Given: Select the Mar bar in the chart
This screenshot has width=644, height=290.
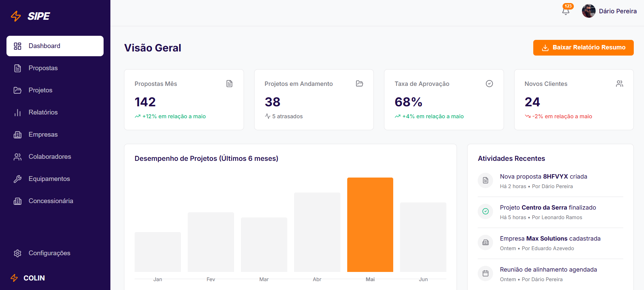Looking at the screenshot, I should tap(264, 245).
